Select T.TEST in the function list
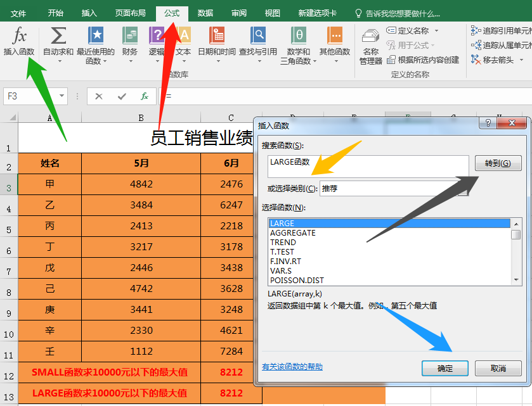This screenshot has height=406, width=532. (x=389, y=252)
